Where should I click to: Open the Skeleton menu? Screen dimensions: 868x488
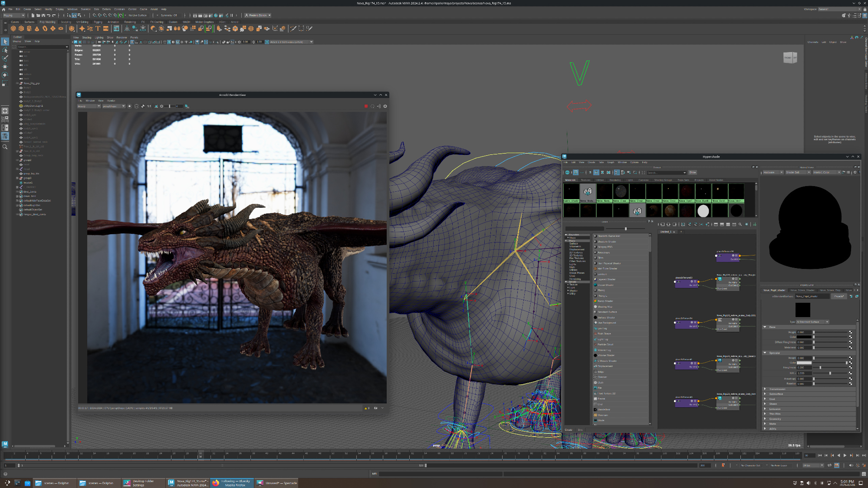85,9
